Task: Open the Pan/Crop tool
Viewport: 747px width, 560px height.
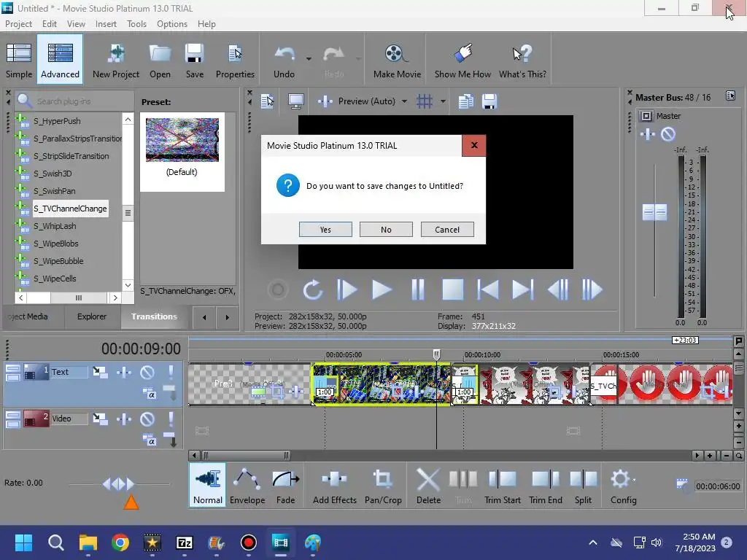Action: point(383,486)
